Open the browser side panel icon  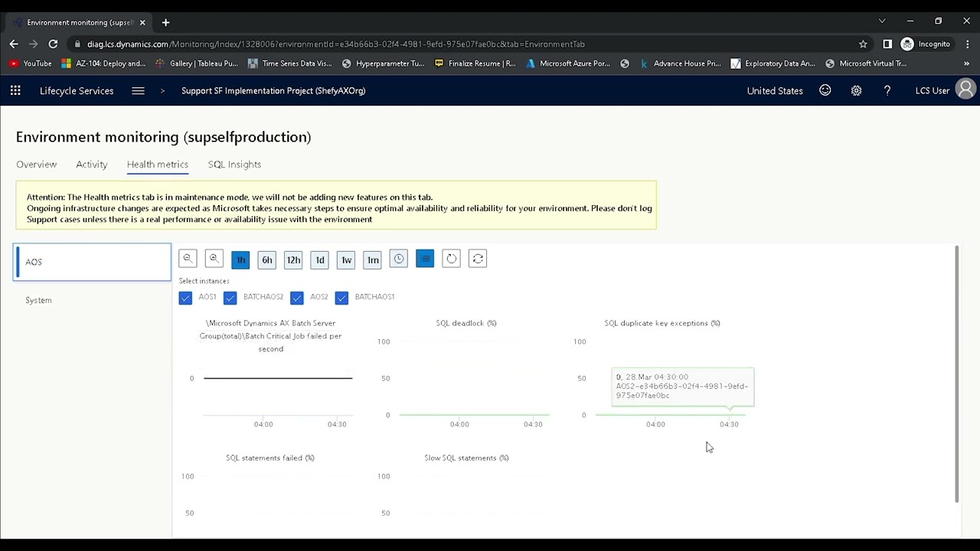[887, 44]
